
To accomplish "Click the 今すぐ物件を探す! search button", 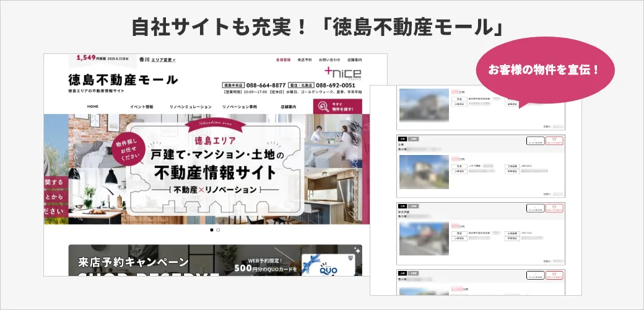I will pos(337,107).
